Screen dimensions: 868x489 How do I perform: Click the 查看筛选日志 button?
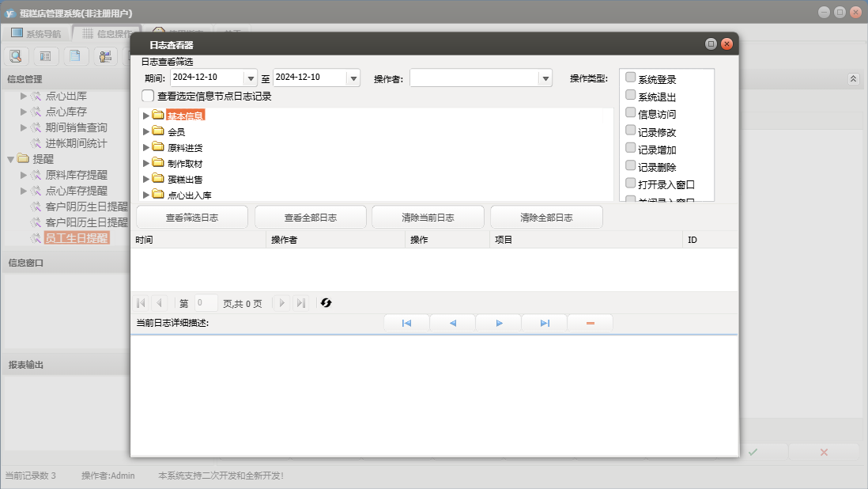point(191,218)
